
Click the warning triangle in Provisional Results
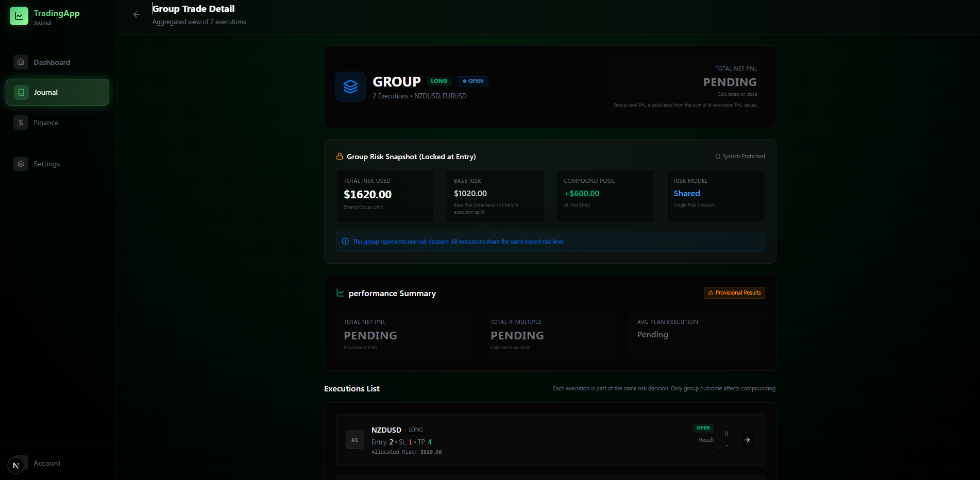[711, 293]
